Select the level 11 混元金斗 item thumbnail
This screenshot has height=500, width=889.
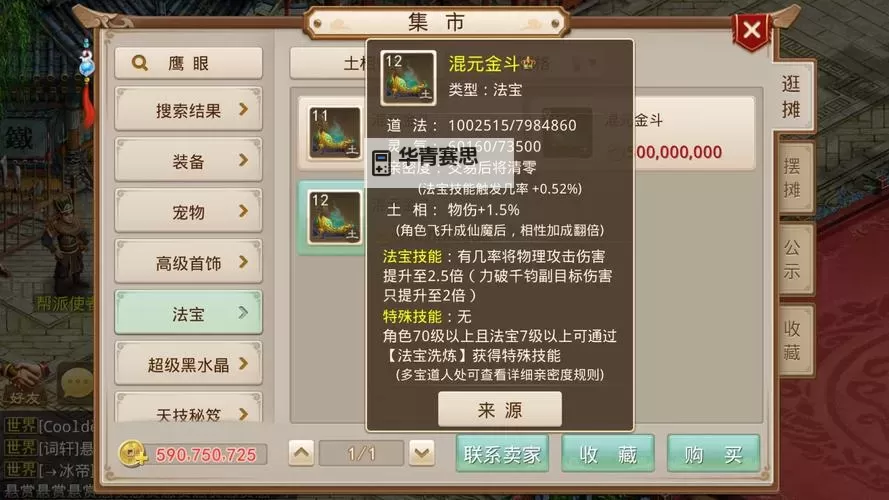click(x=335, y=133)
